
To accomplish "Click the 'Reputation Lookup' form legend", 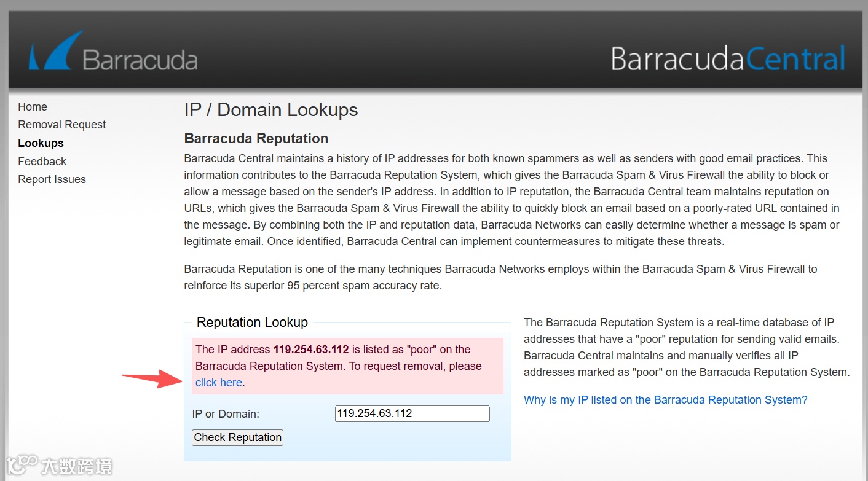I will point(252,323).
